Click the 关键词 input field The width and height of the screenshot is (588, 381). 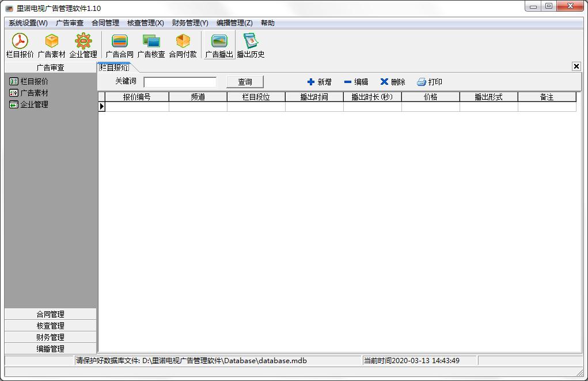180,82
